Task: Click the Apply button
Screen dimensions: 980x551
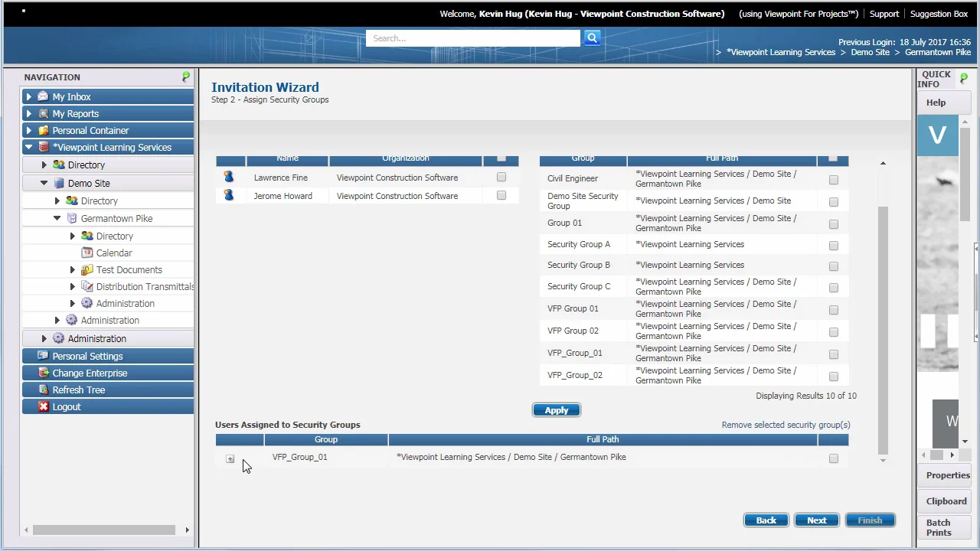Action: [x=557, y=410]
